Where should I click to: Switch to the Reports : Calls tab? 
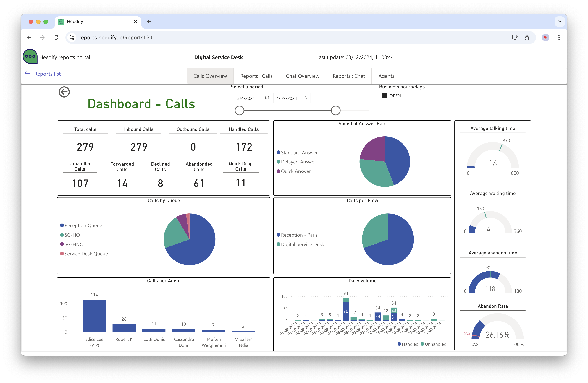[256, 76]
